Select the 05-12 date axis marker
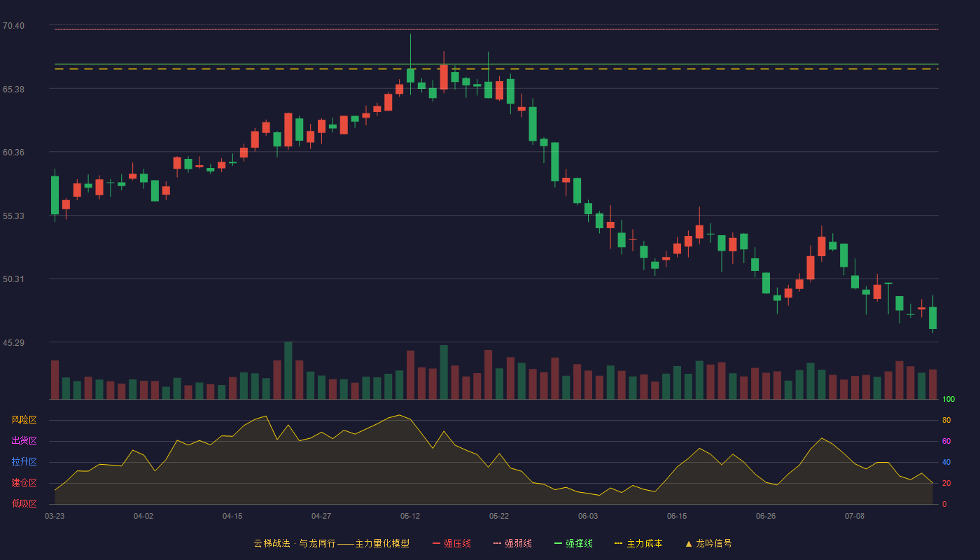Screen dimensions: 980x560 [410, 516]
